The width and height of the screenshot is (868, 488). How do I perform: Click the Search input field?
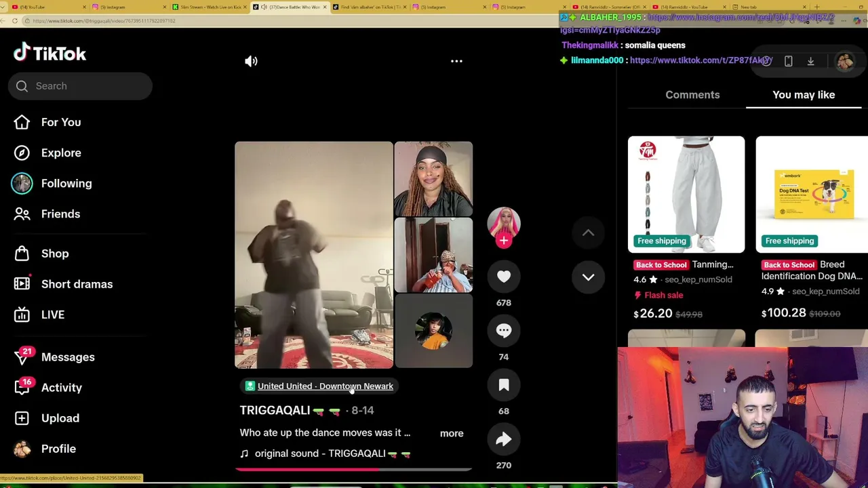click(80, 86)
